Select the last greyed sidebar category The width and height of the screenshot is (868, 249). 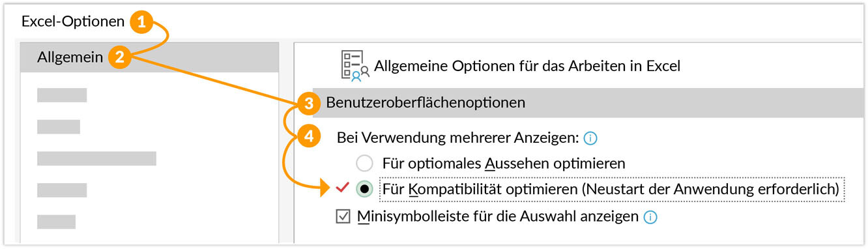56,222
